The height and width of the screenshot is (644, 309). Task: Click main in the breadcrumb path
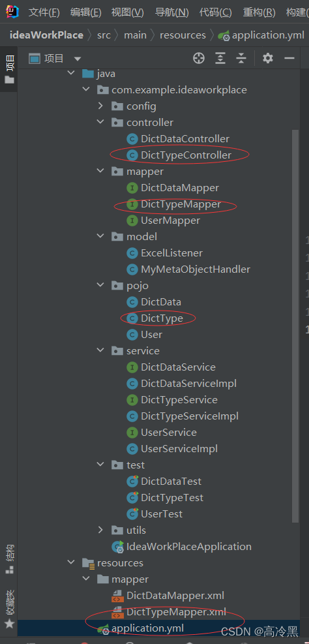pos(135,35)
